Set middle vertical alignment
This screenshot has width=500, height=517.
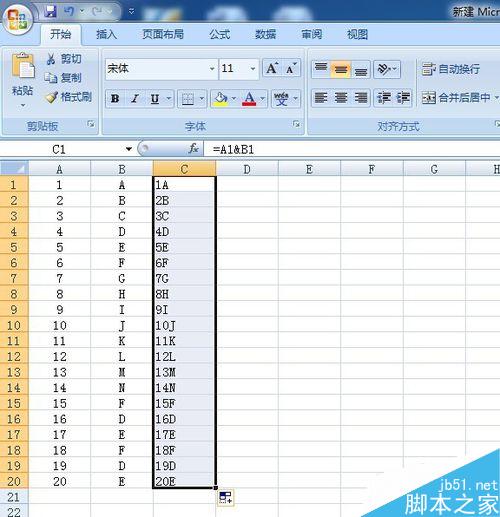coord(340,69)
